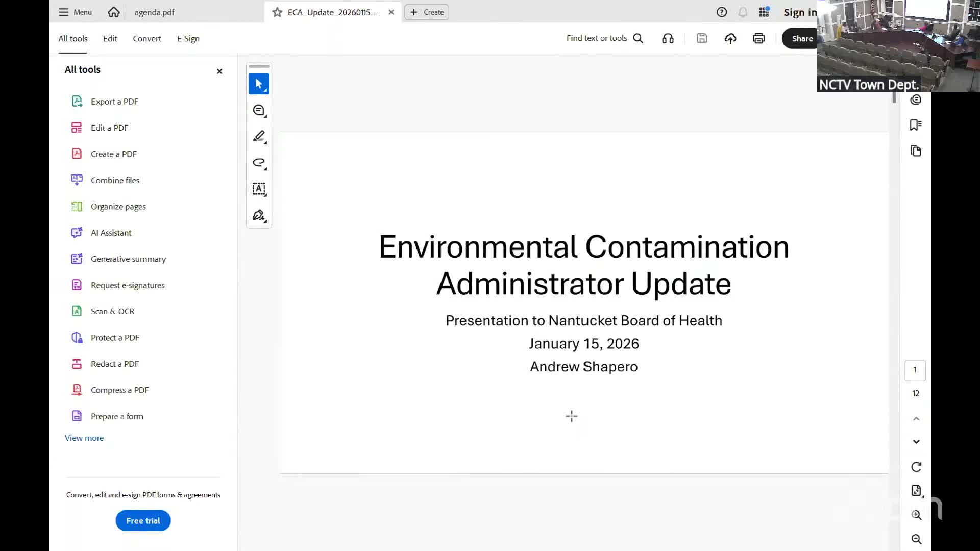Open the fill and sign pen tool
Viewport: 980px width, 551px height.
(x=259, y=215)
